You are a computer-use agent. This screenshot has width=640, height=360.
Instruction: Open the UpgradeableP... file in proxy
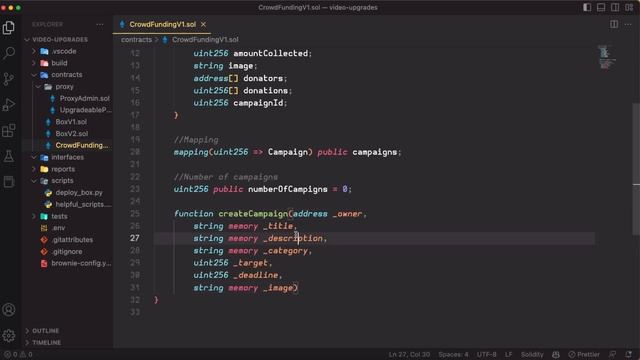(85, 110)
